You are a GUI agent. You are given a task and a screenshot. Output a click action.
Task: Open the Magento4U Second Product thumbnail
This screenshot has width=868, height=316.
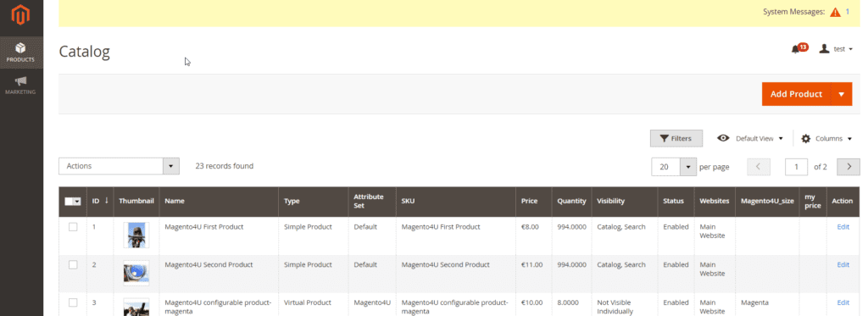click(136, 273)
